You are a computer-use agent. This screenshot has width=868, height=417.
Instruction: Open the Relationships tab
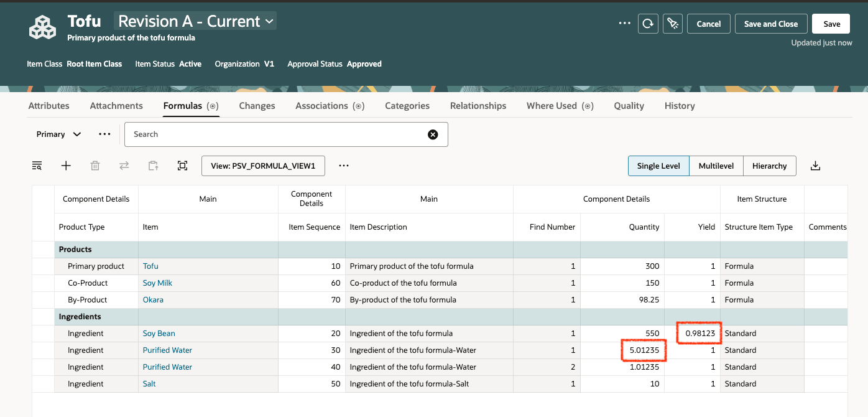(x=478, y=106)
